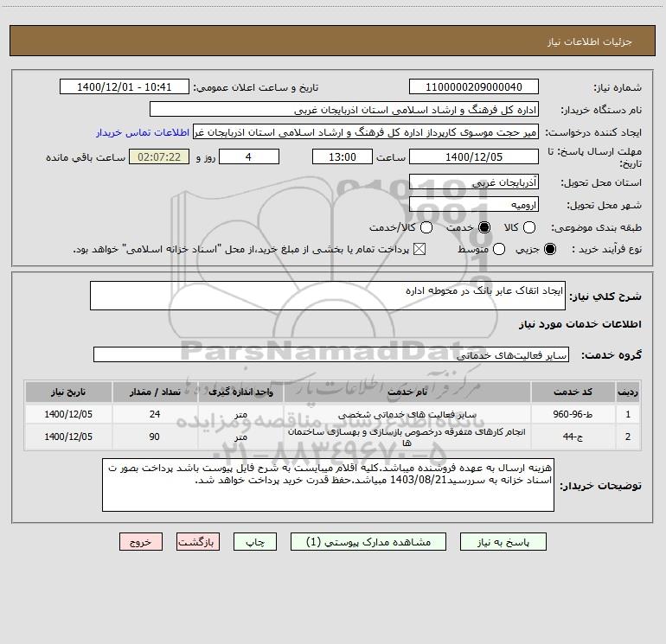Click سایر فعالیت های خدماتی شخصی cell

407,414
